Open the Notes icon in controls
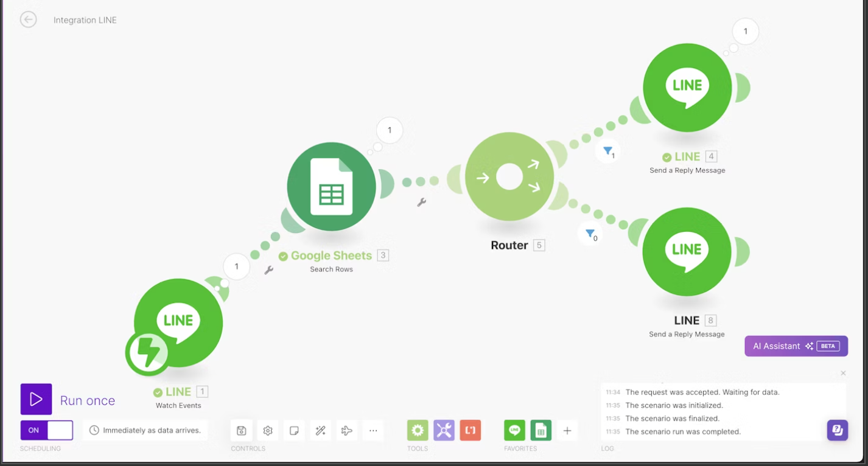 click(x=294, y=431)
